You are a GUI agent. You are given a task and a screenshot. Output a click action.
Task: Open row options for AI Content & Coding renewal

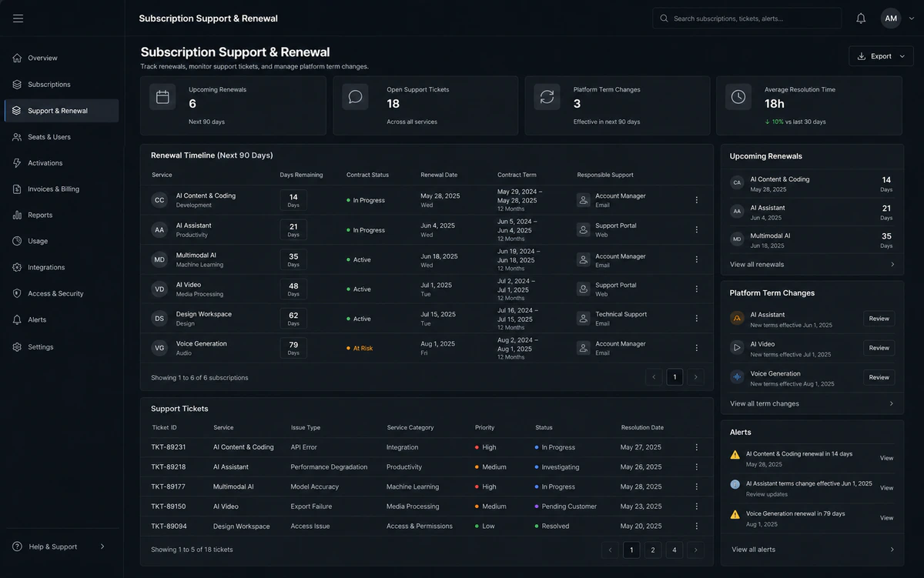[697, 200]
